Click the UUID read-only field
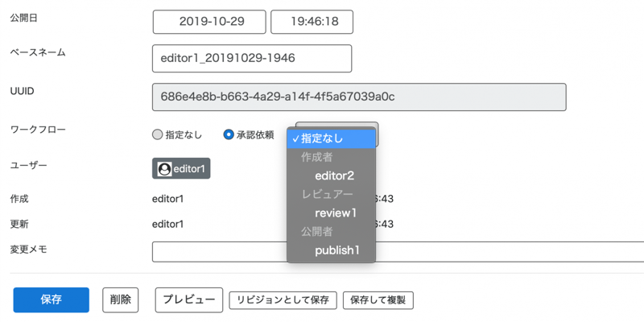The width and height of the screenshot is (644, 322). tap(358, 97)
